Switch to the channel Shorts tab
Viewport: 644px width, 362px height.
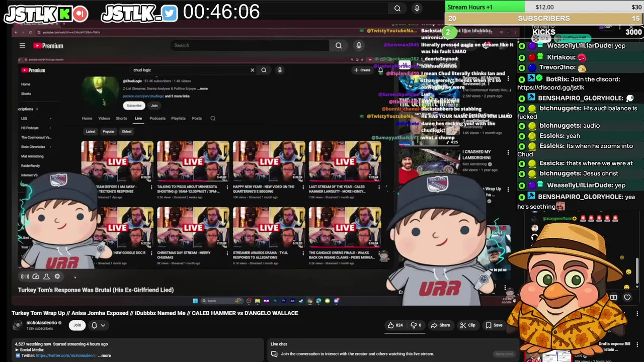(x=121, y=119)
